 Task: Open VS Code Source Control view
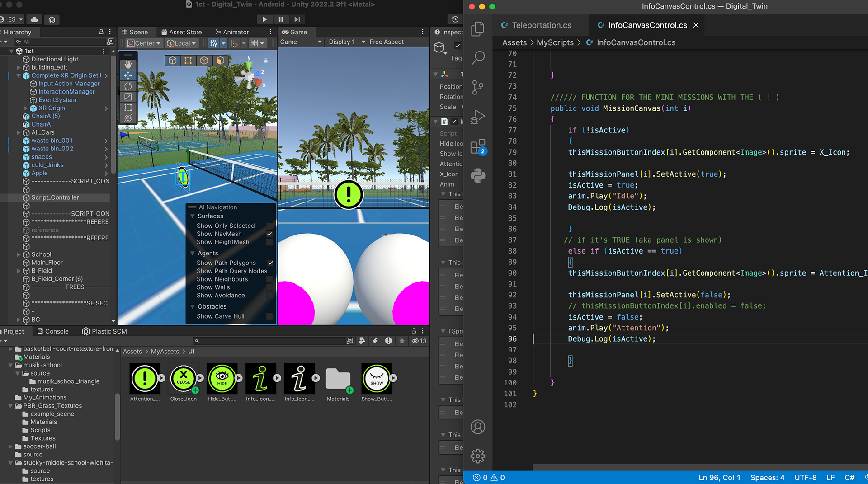pos(478,87)
